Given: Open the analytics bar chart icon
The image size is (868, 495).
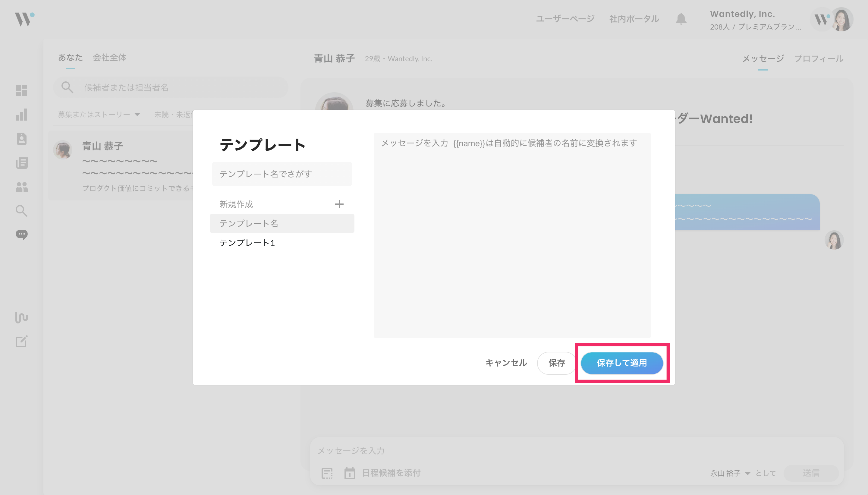Looking at the screenshot, I should [21, 115].
